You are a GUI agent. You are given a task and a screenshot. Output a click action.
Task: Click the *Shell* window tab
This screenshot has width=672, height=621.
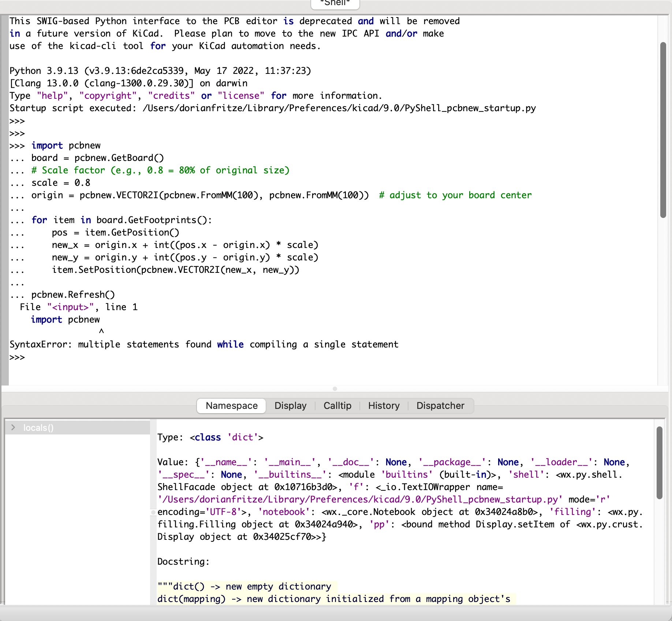click(335, 3)
